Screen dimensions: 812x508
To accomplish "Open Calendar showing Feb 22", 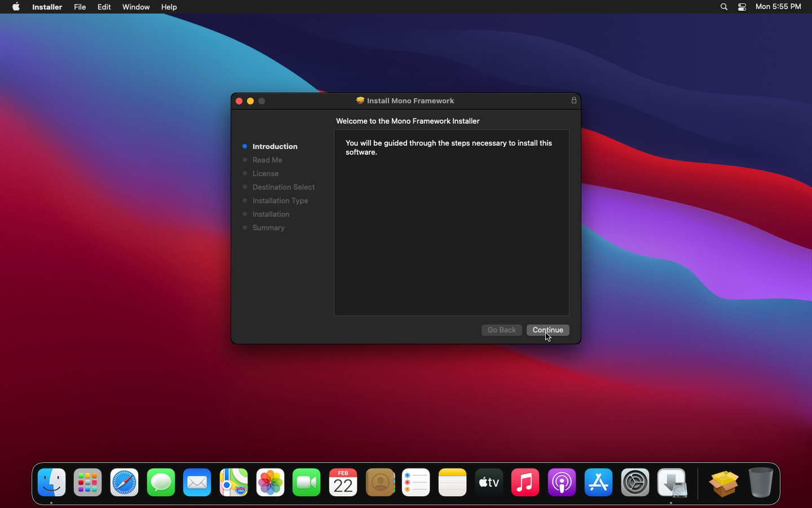I will (343, 483).
